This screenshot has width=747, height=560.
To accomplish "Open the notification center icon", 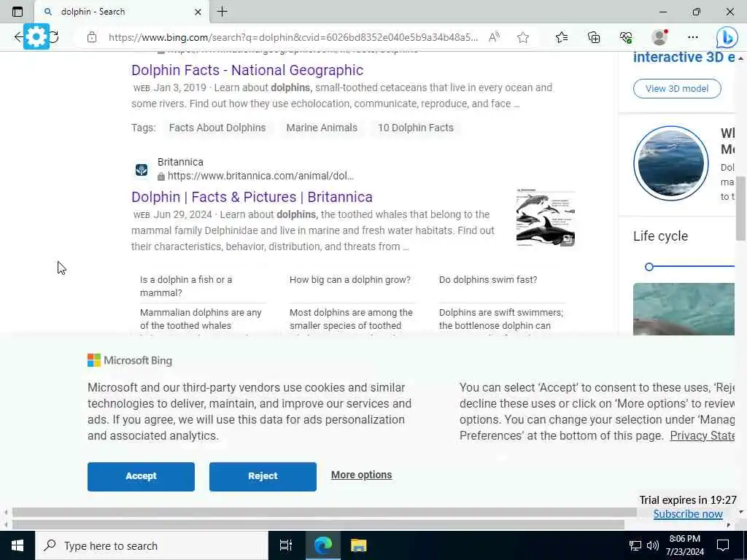I will click(723, 545).
